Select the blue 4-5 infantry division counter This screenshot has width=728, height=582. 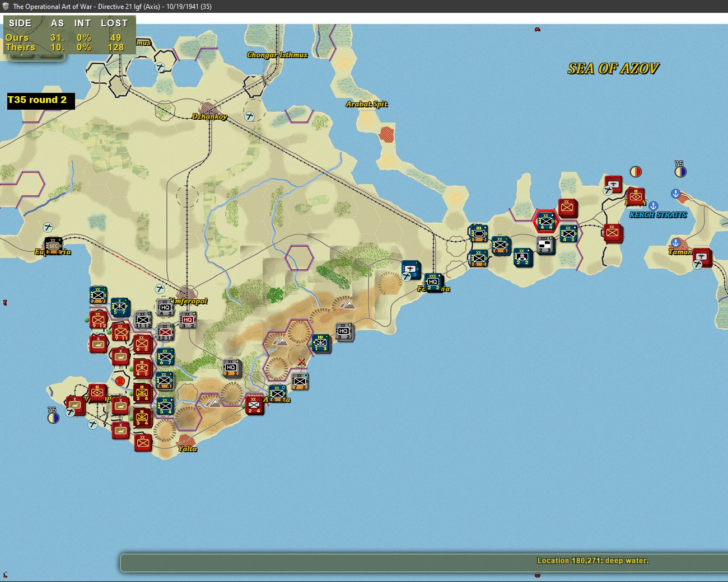pyautogui.click(x=568, y=233)
